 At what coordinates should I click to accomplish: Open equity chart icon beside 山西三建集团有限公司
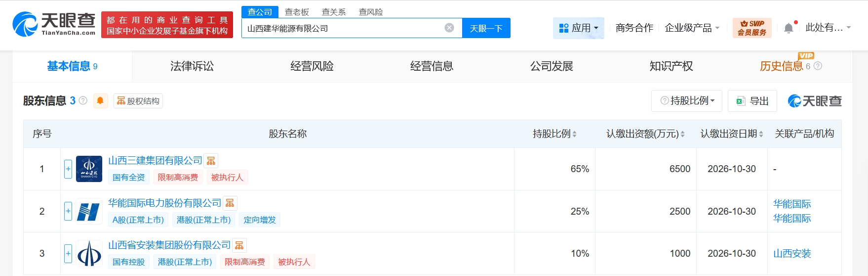[211, 161]
